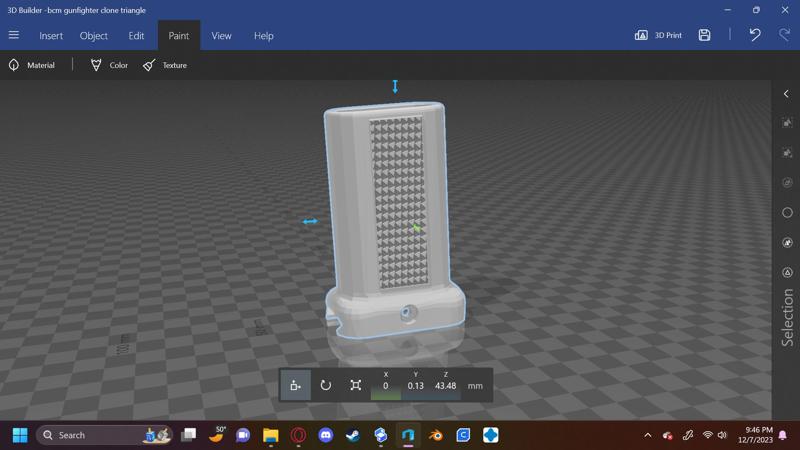Click the Selection panel label
The height and width of the screenshot is (450, 800).
[x=788, y=318]
